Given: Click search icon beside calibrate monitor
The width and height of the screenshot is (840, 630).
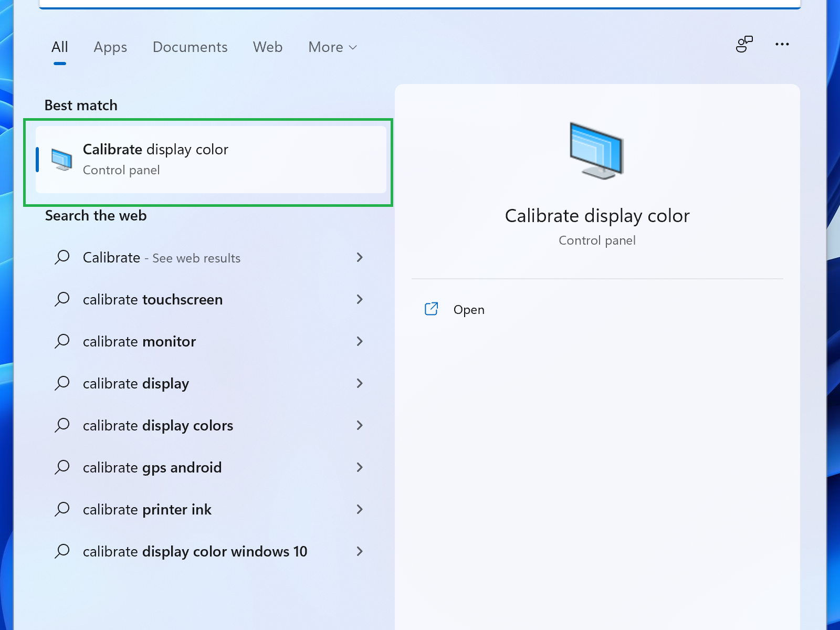Looking at the screenshot, I should point(62,341).
